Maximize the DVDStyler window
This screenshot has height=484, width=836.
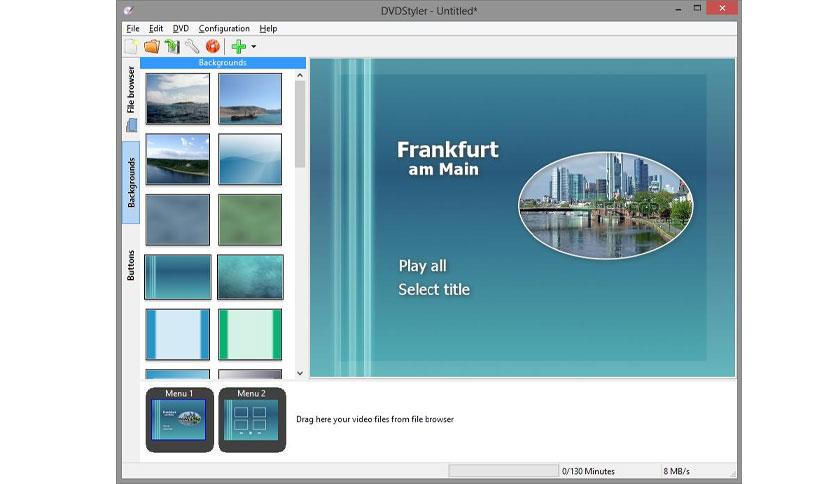tap(697, 9)
